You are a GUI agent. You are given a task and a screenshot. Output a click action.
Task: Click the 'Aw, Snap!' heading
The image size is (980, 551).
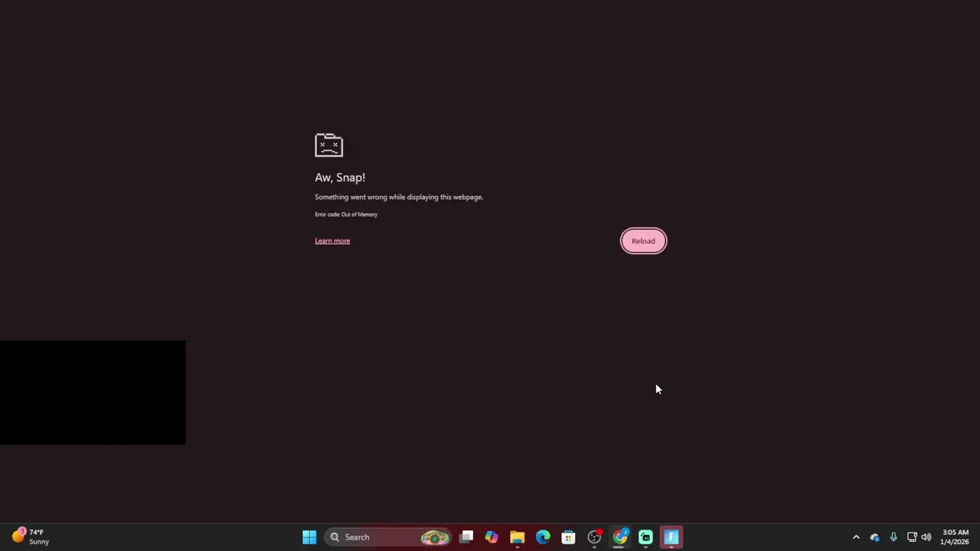pyautogui.click(x=340, y=178)
